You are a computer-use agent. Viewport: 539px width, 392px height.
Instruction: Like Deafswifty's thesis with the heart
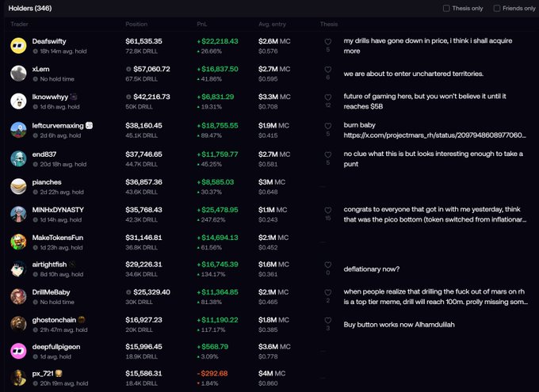(328, 41)
